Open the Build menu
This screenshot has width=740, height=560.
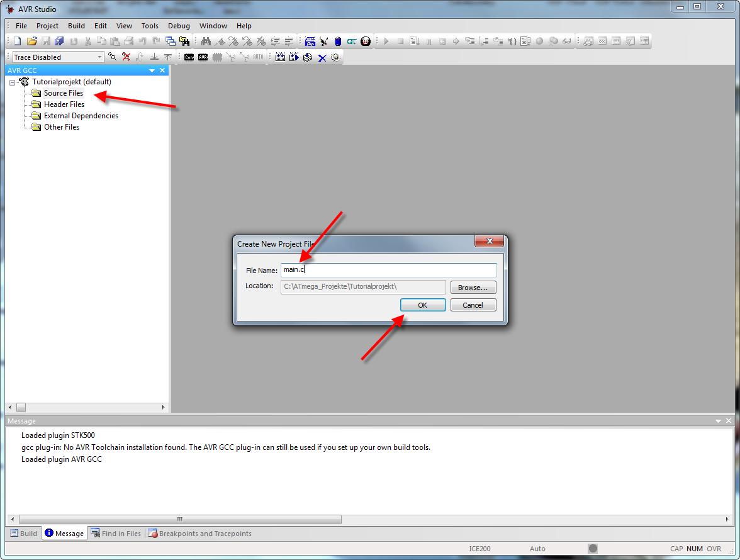(x=77, y=26)
